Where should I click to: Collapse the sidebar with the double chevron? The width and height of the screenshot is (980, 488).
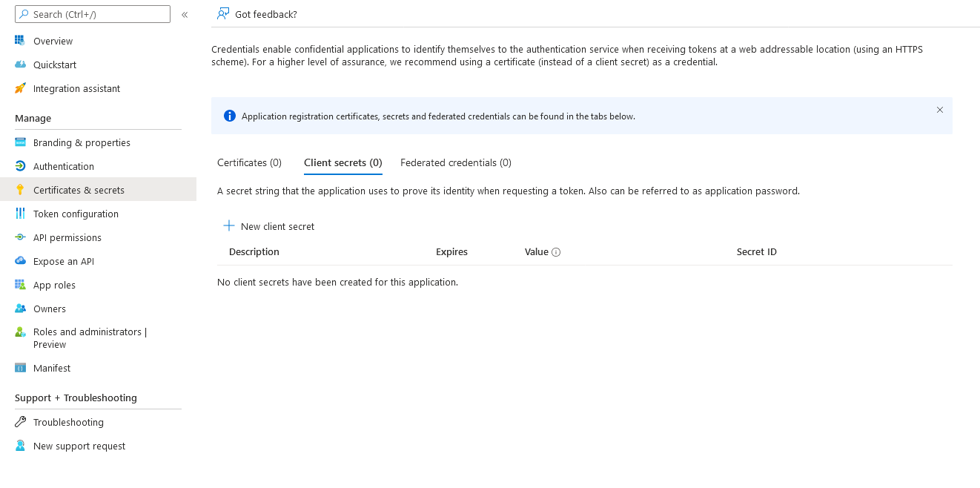coord(185,14)
